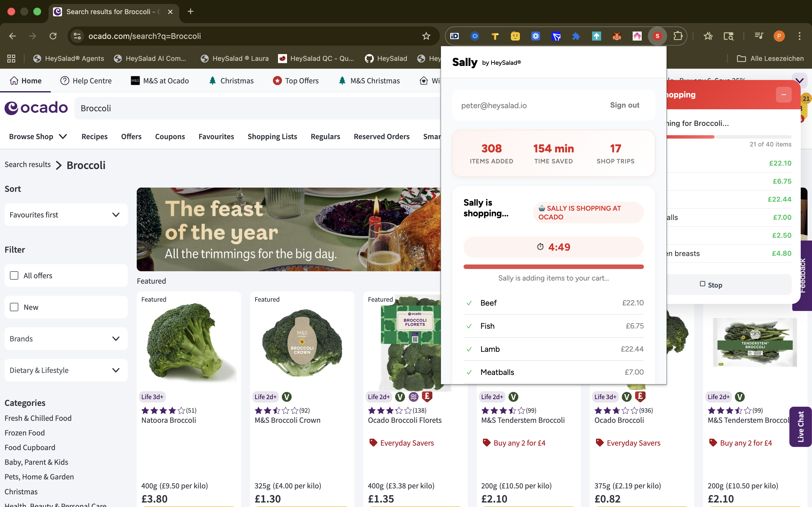812x507 pixels.
Task: Click the Chrome profile avatar
Action: (779, 36)
